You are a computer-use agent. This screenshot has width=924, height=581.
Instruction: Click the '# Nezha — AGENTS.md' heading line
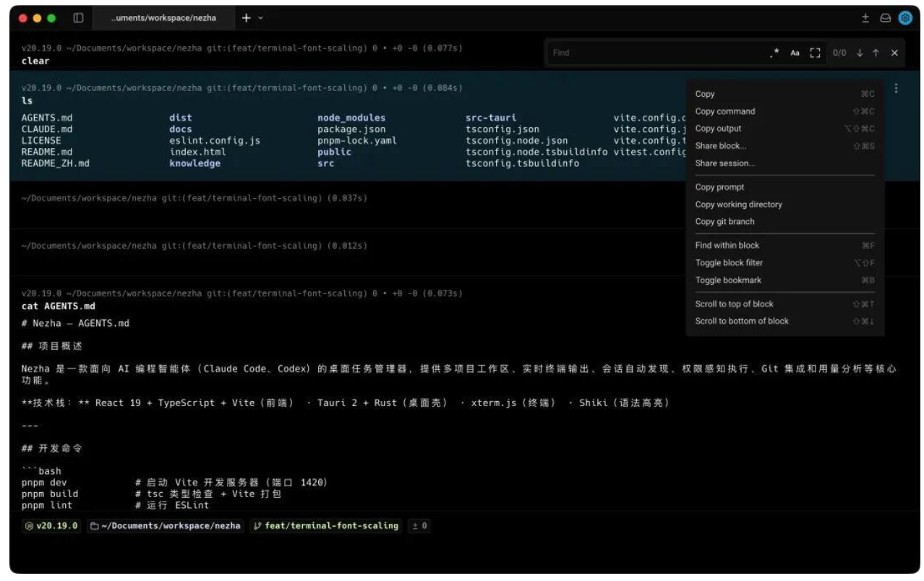[x=75, y=323]
